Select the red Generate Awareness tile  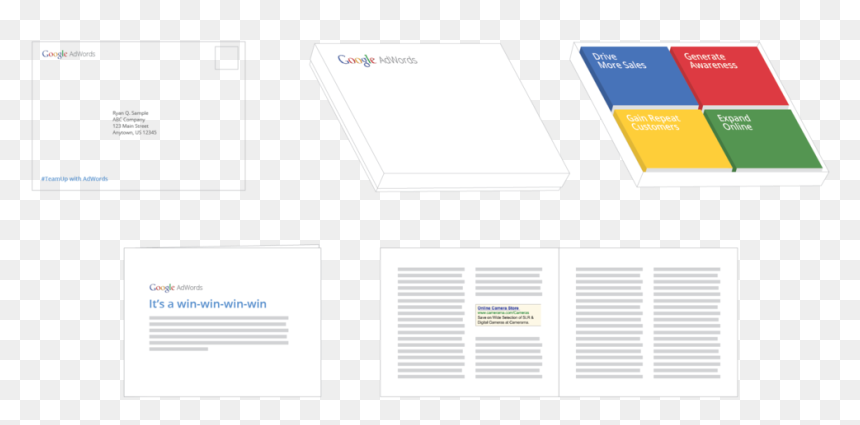pos(729,76)
